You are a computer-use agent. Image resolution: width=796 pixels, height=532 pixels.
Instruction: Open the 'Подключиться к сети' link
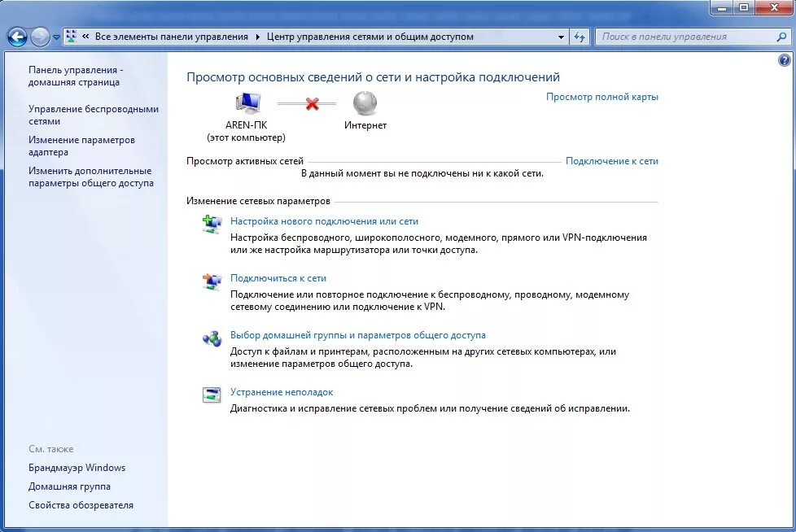pyautogui.click(x=278, y=278)
